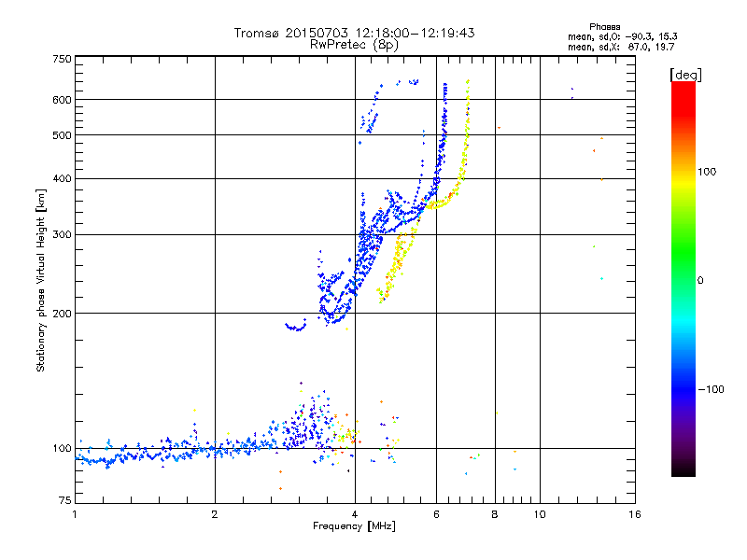The height and width of the screenshot is (560, 747).
Task: Click the title "Tromsø 20150703 12:18:00-12:19:43"
Action: [x=354, y=33]
